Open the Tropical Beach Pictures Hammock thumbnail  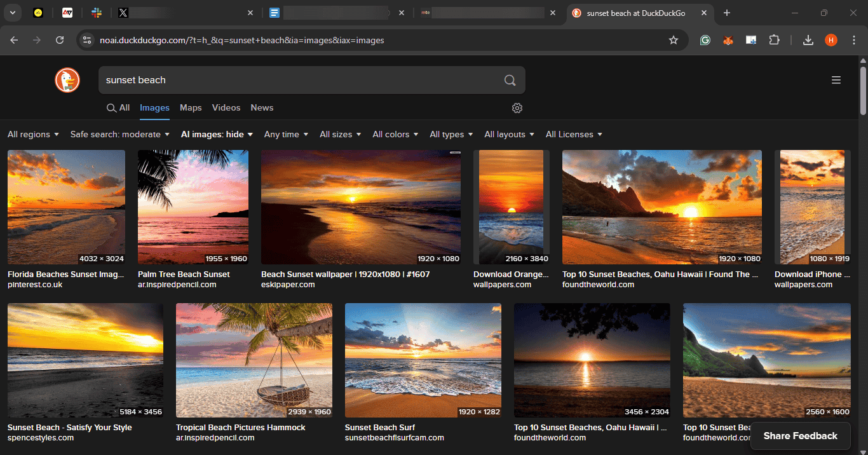(254, 360)
